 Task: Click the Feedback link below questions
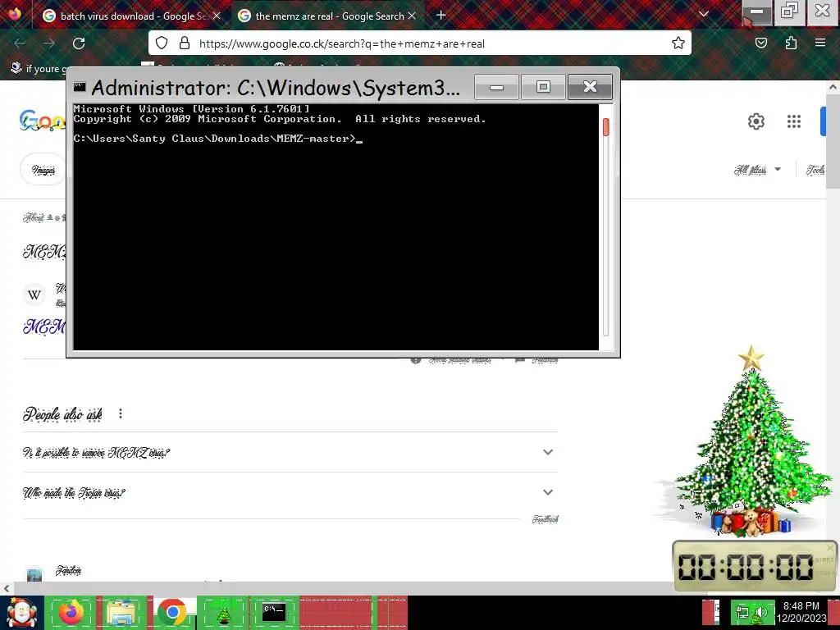pos(545,518)
